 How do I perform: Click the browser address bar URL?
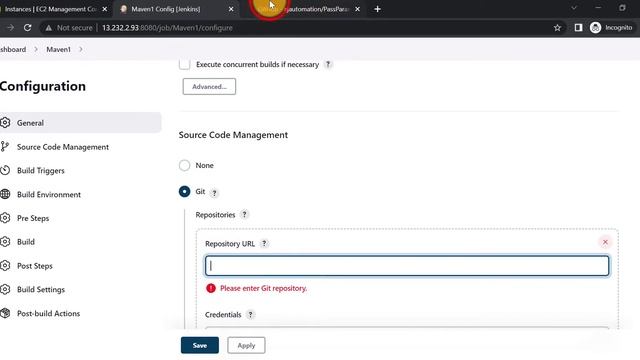coord(167,28)
